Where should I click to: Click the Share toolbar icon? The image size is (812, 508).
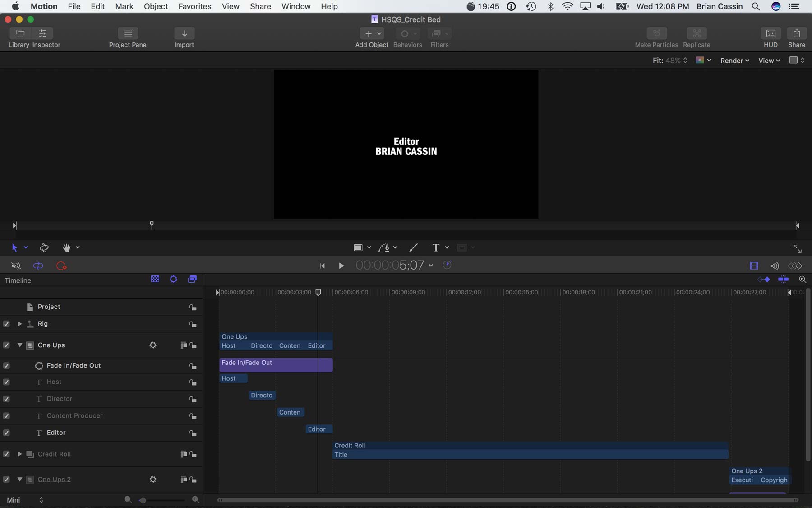[x=797, y=33]
